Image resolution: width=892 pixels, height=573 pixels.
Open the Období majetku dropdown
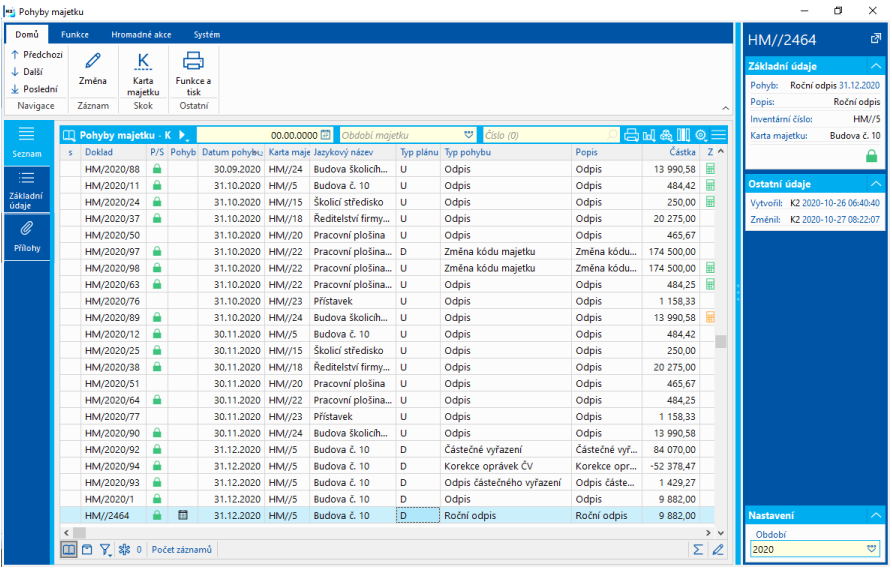pyautogui.click(x=469, y=135)
